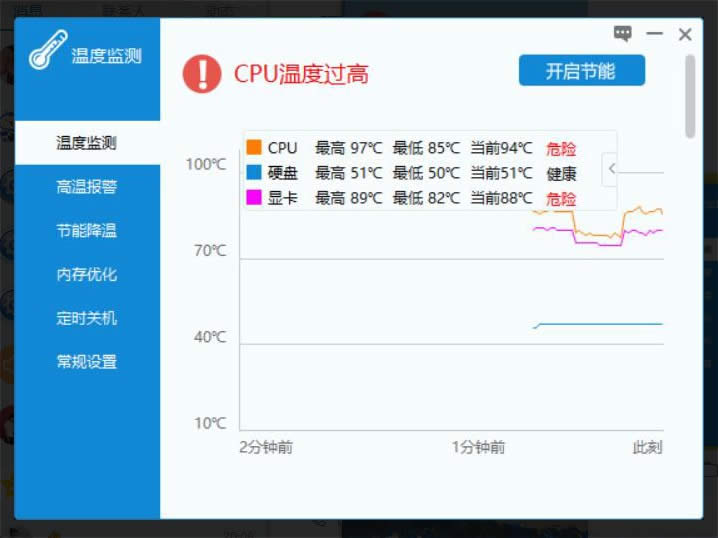Click the 危险 status in 显卡 row
The height and width of the screenshot is (538, 718).
coord(561,199)
